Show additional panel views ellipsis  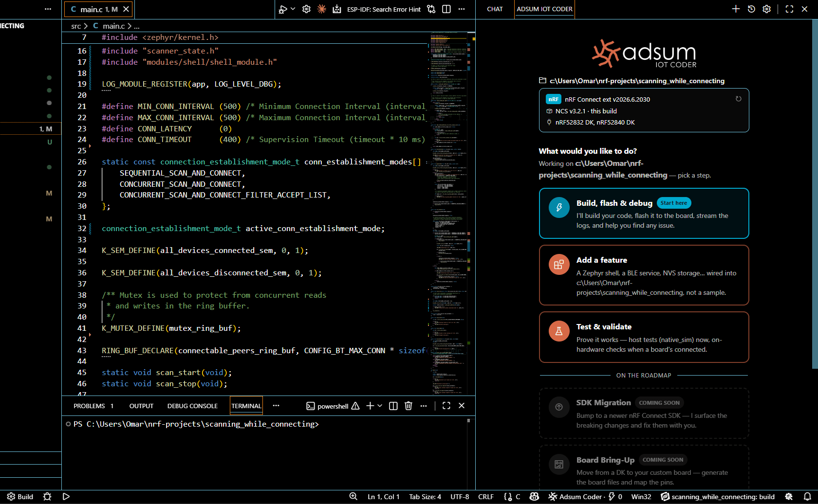pos(276,406)
